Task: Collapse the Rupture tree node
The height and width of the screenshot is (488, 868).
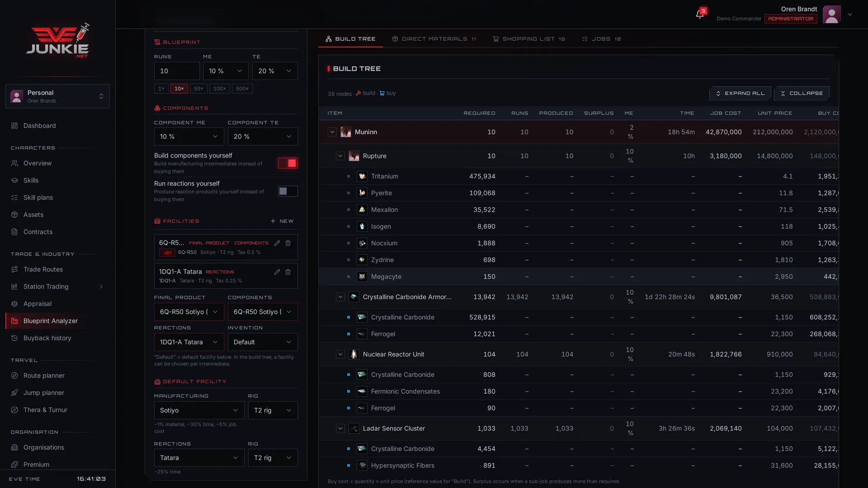Action: [340, 156]
